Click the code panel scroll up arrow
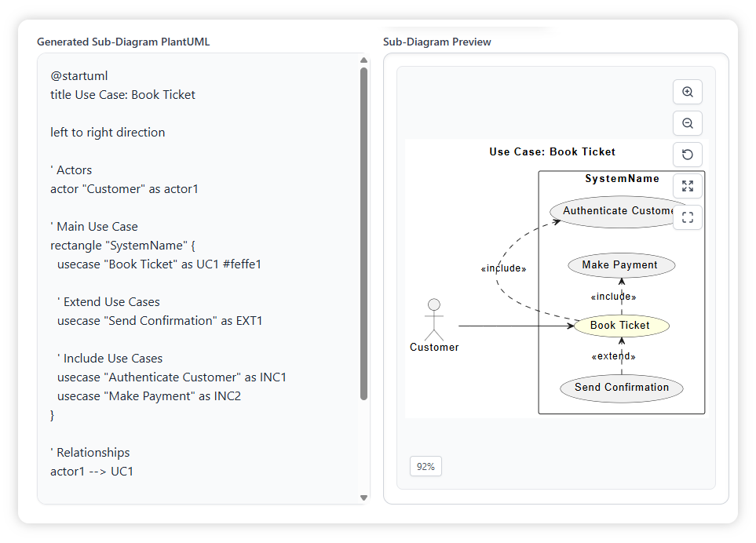The height and width of the screenshot is (543, 756). click(x=363, y=60)
